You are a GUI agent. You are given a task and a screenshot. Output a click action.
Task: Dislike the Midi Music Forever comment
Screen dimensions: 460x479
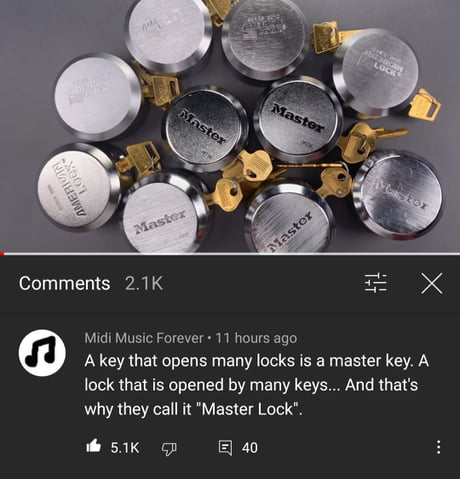pos(169,448)
